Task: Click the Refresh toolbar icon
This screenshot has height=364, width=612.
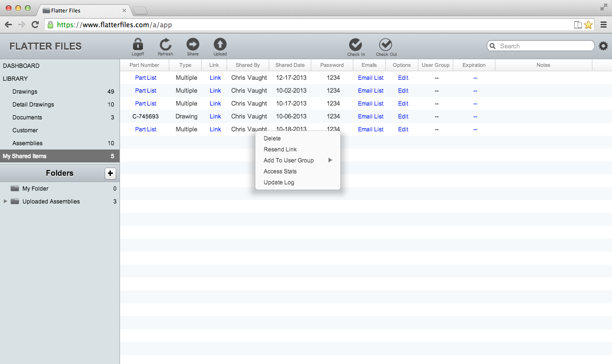Action: [165, 44]
